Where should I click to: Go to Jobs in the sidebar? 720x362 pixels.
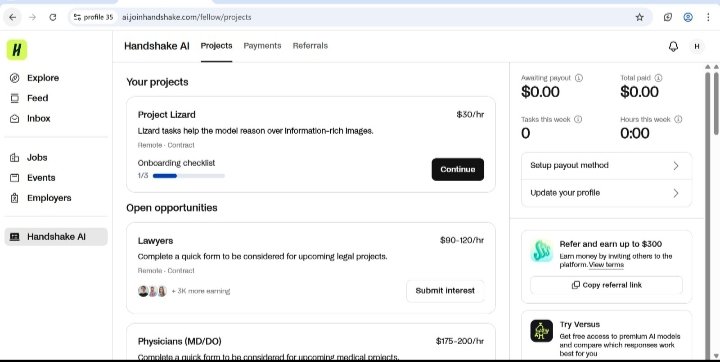28,158
